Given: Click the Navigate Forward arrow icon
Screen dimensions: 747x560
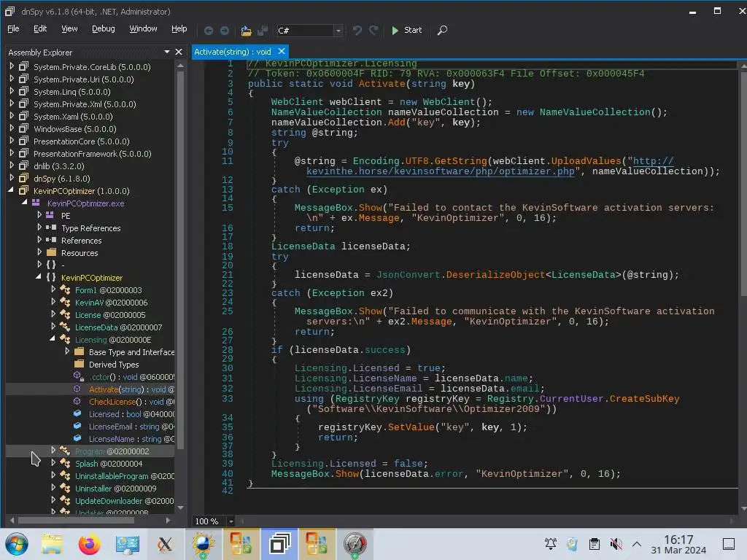Looking at the screenshot, I should pyautogui.click(x=225, y=31).
